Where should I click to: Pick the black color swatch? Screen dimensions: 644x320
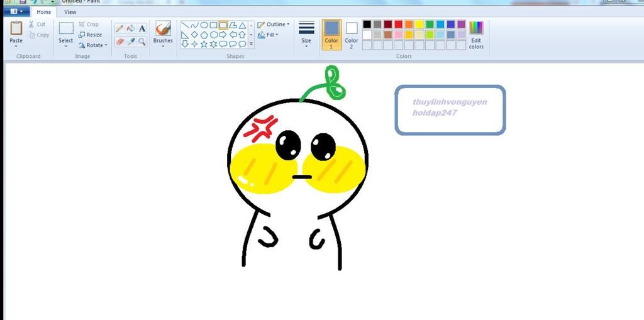(x=367, y=25)
